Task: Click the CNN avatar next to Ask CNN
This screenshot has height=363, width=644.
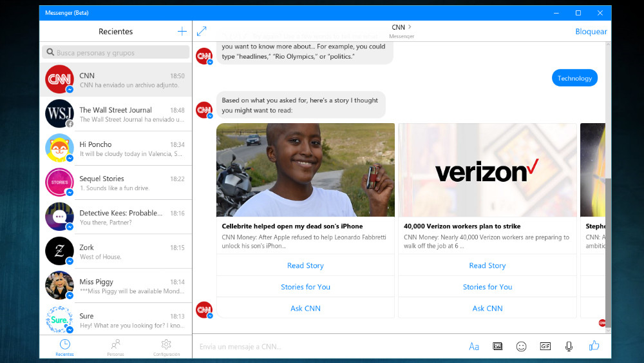Action: click(x=204, y=310)
